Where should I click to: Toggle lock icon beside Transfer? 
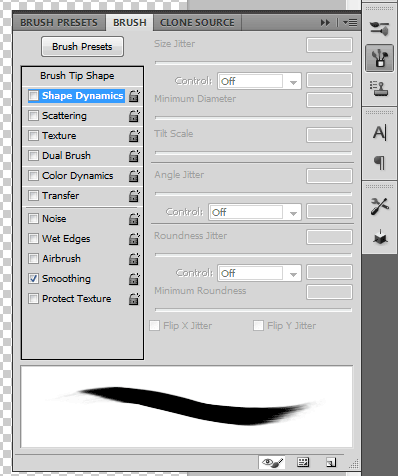click(134, 196)
